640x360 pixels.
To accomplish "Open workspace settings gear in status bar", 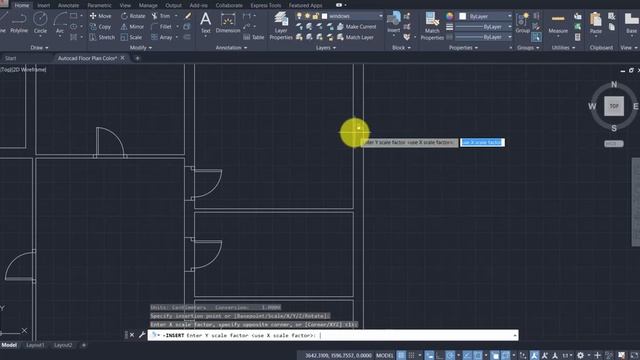I will click(x=580, y=356).
